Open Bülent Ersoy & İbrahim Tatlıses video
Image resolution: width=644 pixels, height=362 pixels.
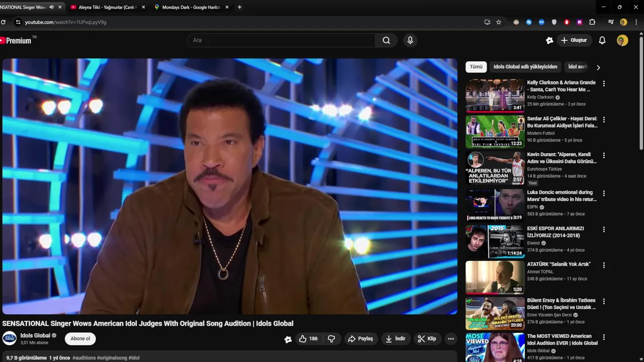click(561, 304)
